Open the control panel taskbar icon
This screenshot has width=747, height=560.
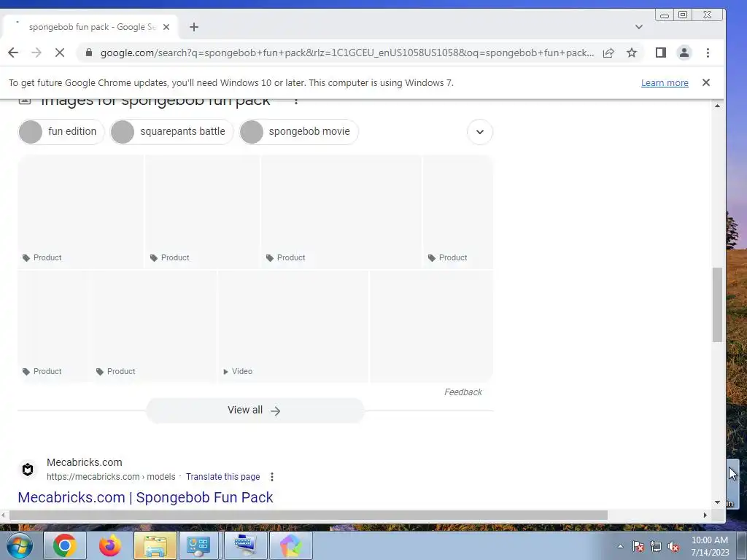[198, 545]
